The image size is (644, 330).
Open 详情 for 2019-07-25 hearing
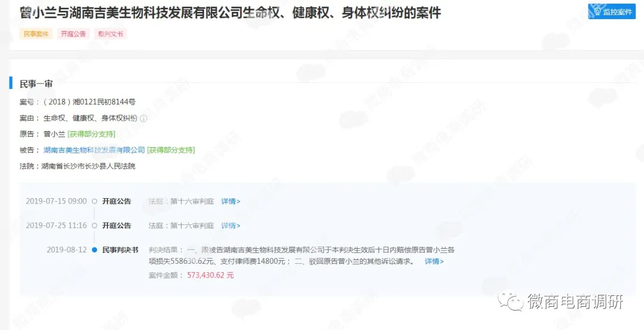(x=231, y=226)
